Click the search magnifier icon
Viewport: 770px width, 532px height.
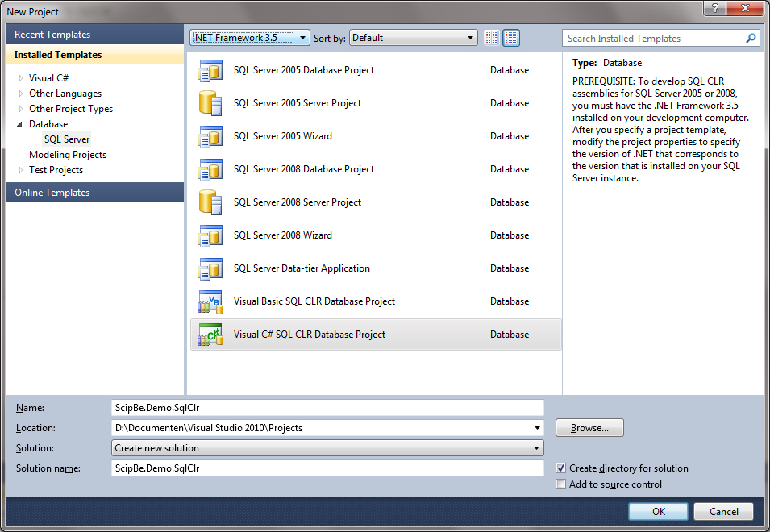coord(751,38)
